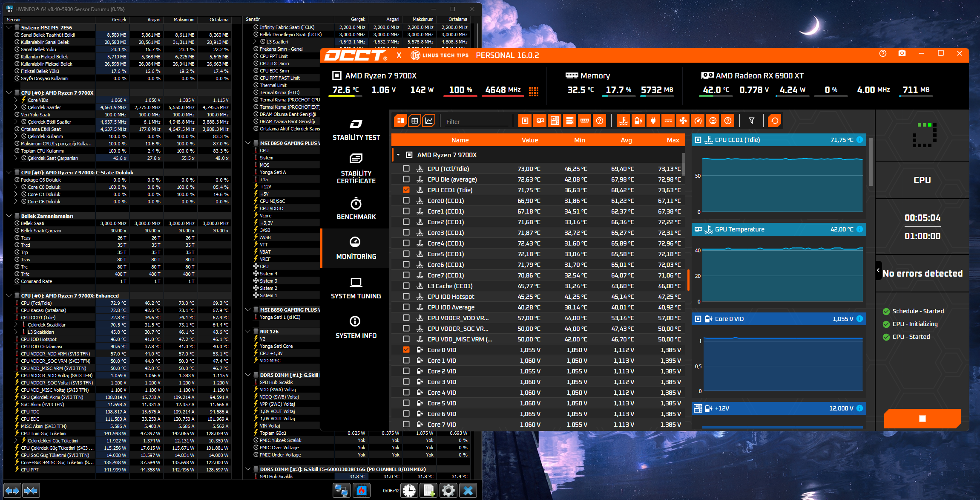
Task: Click the funnel filter icon in OCCT toolbar
Action: [x=752, y=121]
